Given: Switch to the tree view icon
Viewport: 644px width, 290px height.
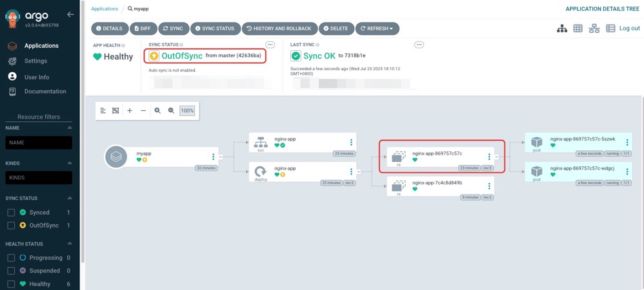Looking at the screenshot, I should pos(562,28).
